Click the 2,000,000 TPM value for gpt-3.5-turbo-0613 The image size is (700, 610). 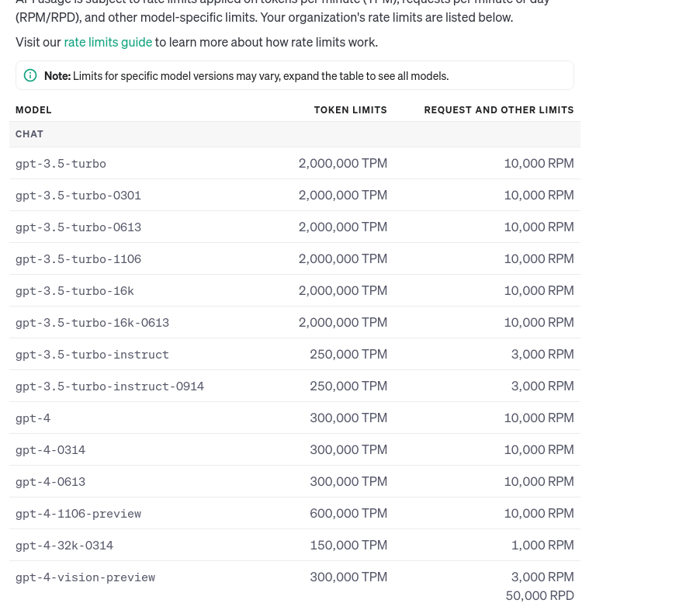pyautogui.click(x=343, y=227)
